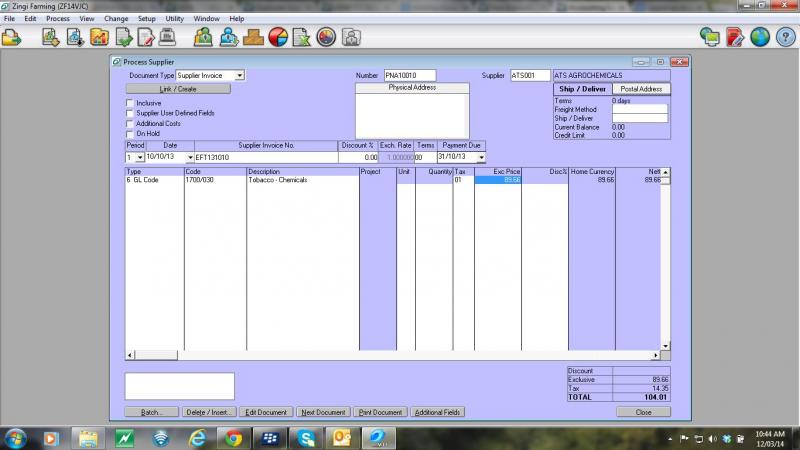Screen dimensions: 800x450
Task: Switch to the Postal Address tab
Action: (x=641, y=89)
